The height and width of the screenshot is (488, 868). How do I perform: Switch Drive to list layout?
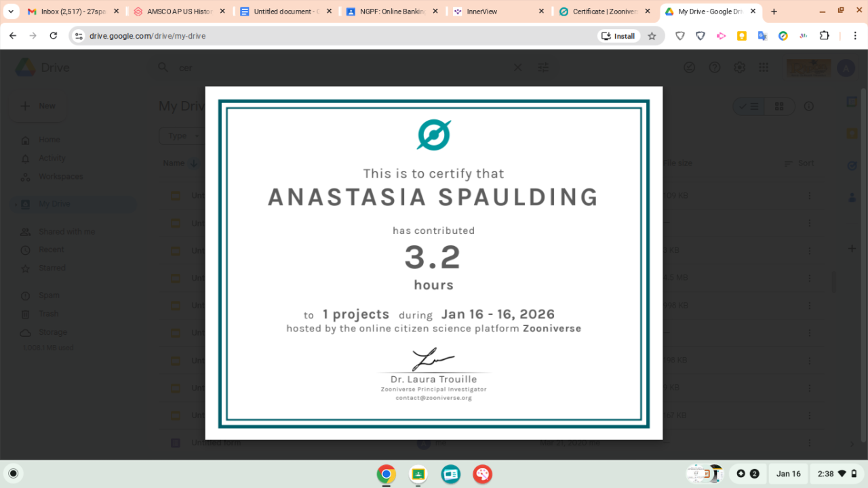point(749,106)
